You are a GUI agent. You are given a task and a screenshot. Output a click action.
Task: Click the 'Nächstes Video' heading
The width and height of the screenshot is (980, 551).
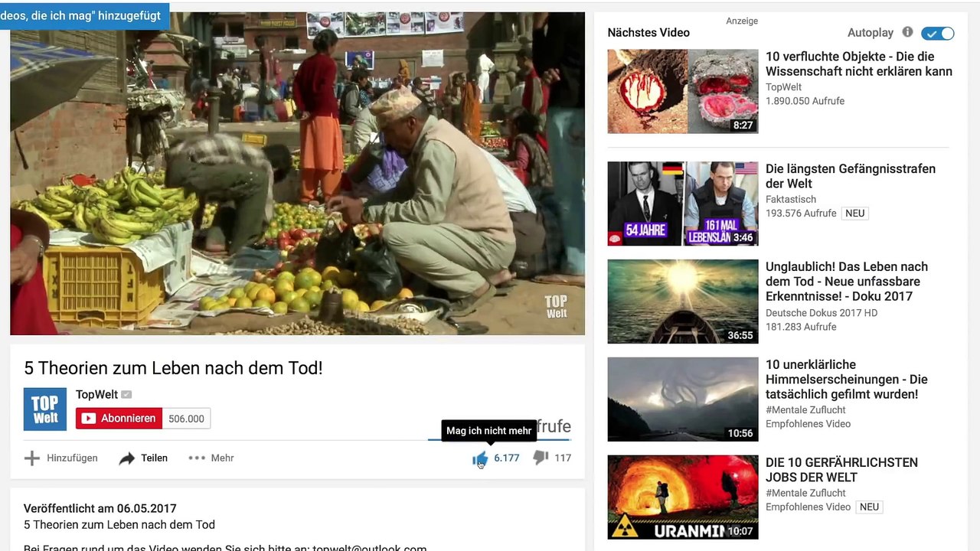pyautogui.click(x=648, y=32)
